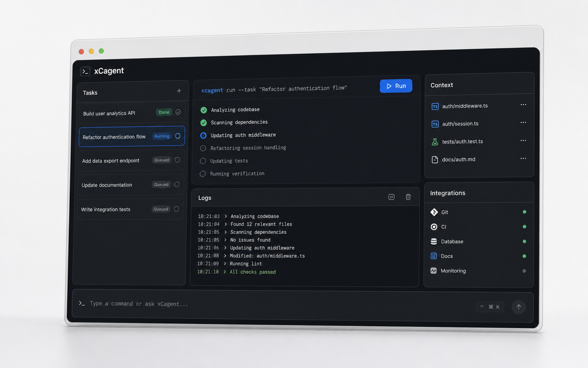This screenshot has width=588, height=368.
Task: Click the Monitoring gray status dot
Action: coord(524,271)
